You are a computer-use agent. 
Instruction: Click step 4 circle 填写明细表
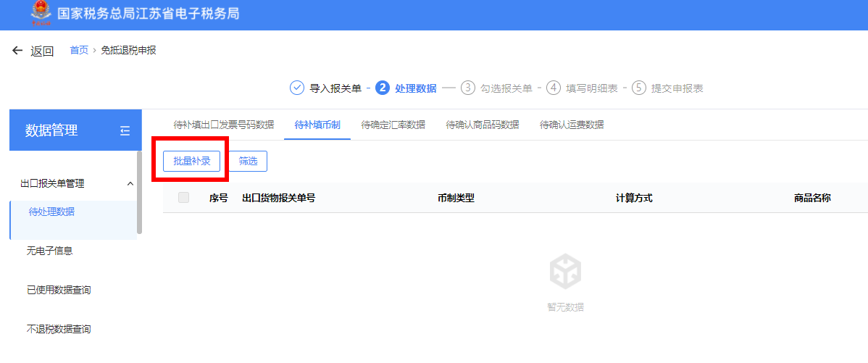pyautogui.click(x=554, y=88)
